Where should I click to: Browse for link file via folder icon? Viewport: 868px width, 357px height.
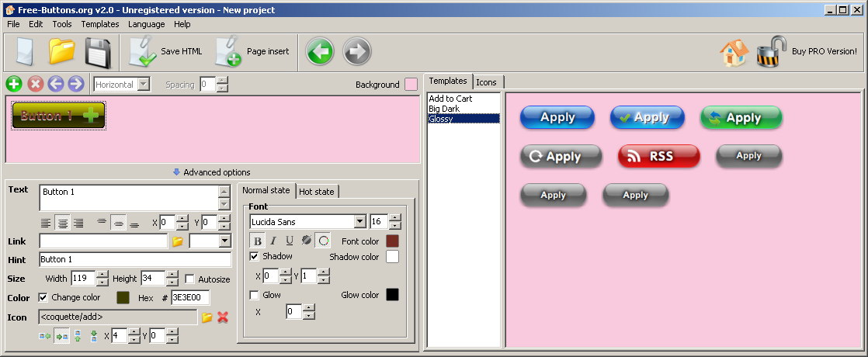178,241
